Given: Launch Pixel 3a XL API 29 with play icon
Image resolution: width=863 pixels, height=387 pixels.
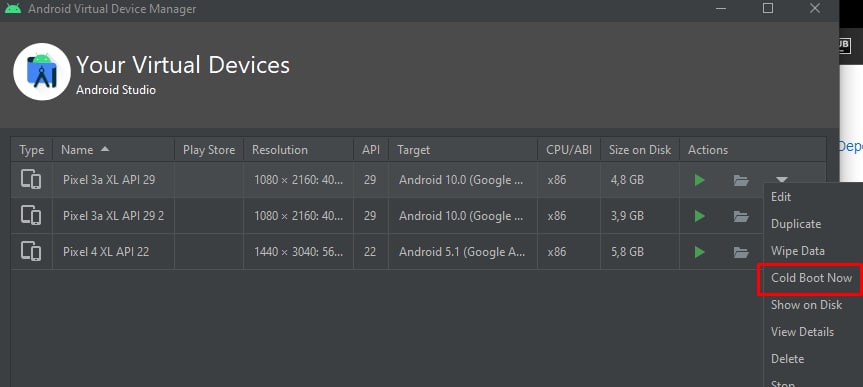Looking at the screenshot, I should (699, 180).
